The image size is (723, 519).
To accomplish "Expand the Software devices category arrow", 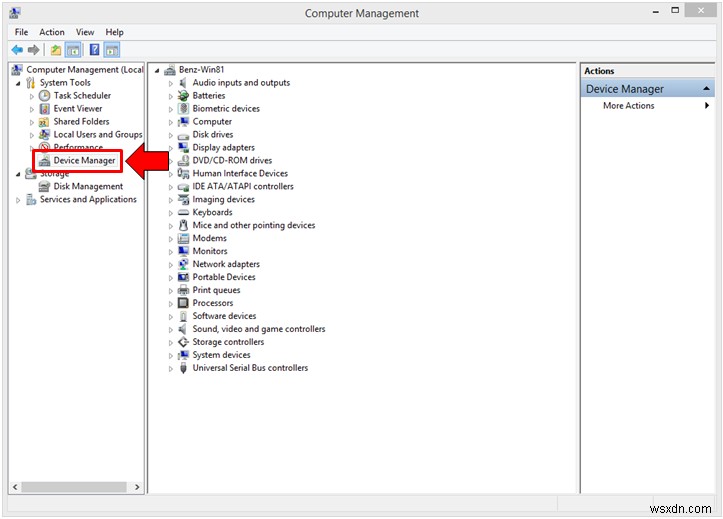I will 171,317.
